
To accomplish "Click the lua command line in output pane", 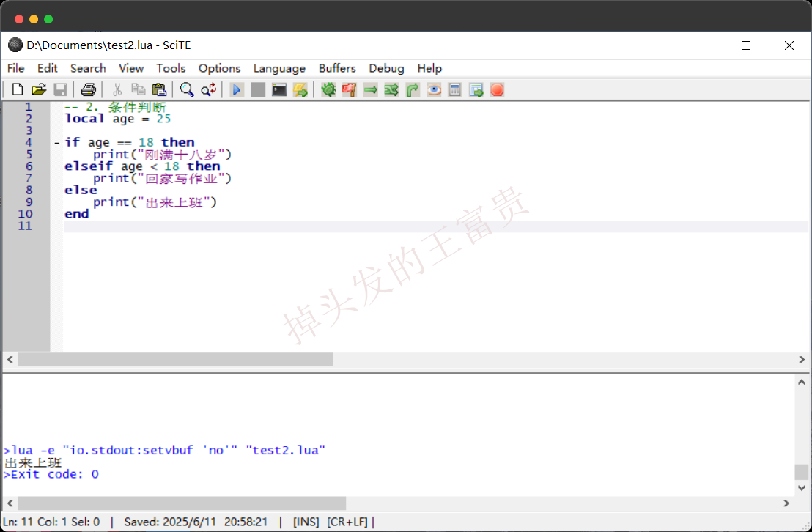I will [165, 450].
